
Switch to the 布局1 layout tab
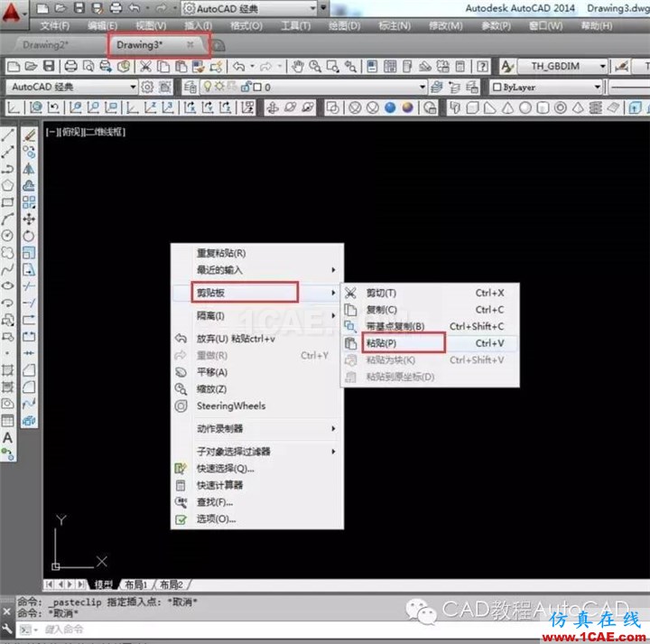[x=136, y=585]
